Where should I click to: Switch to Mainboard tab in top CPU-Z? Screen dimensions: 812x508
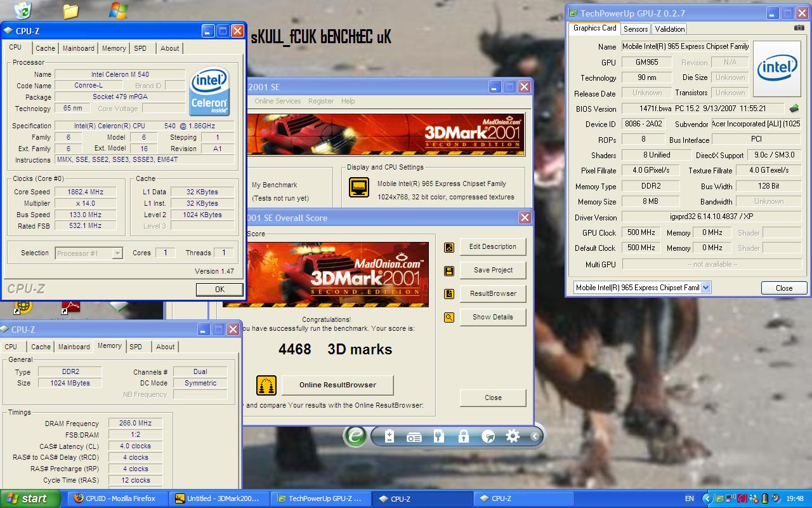coord(78,48)
